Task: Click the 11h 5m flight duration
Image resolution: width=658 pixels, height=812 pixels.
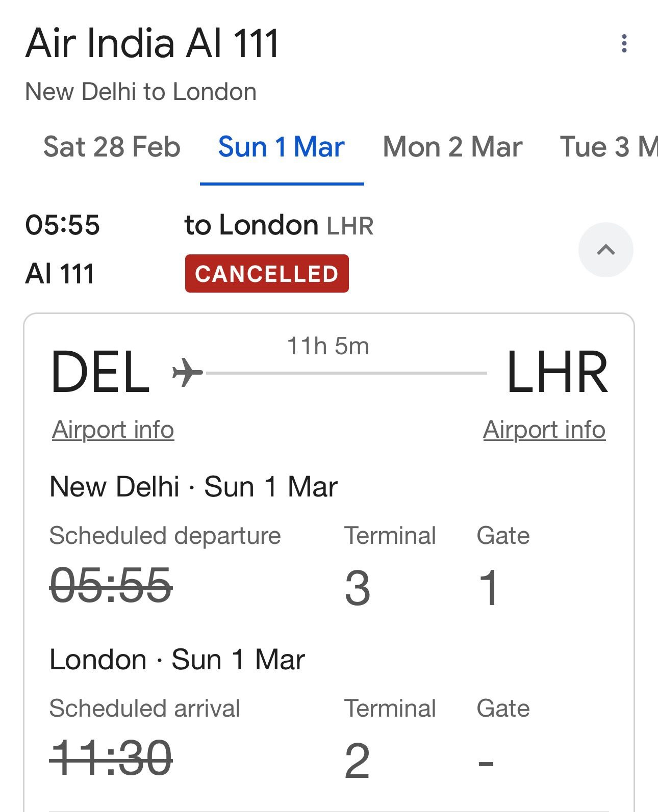Action: tap(328, 346)
